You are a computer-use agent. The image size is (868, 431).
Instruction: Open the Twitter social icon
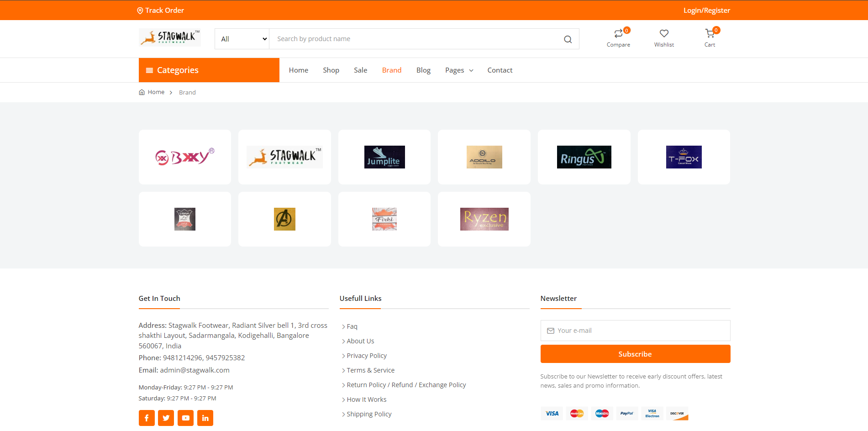pos(166,418)
